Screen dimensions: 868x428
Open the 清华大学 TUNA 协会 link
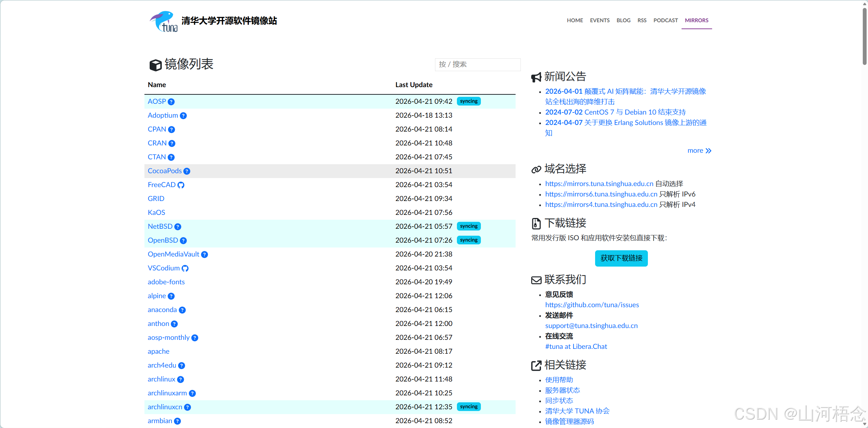577,411
